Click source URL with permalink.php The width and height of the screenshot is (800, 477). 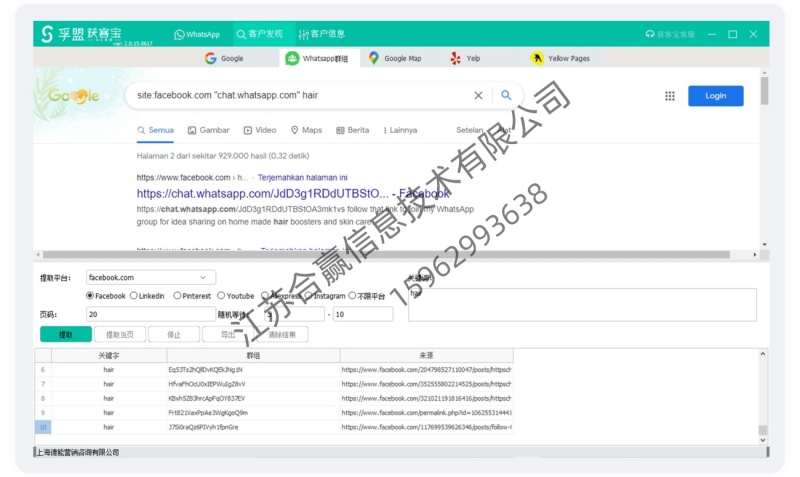pyautogui.click(x=426, y=412)
